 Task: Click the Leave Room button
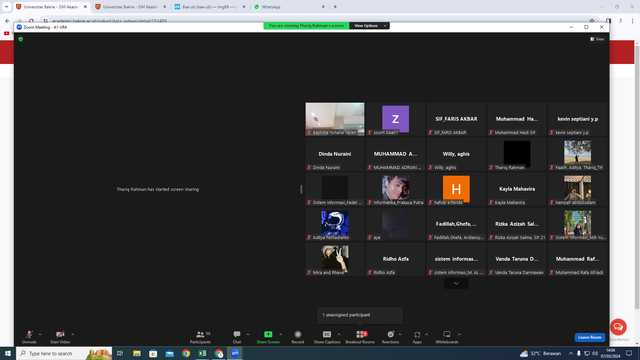click(590, 337)
